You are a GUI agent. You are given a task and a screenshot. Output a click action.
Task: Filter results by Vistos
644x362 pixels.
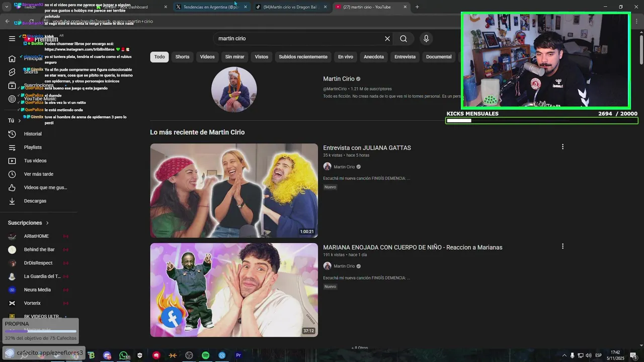262,57
